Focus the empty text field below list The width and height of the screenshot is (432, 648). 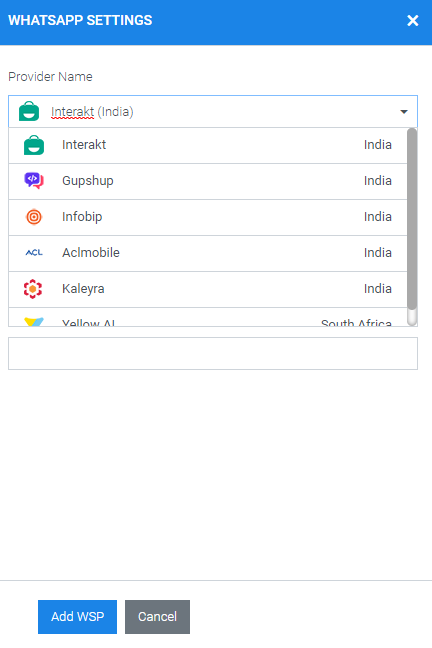213,353
